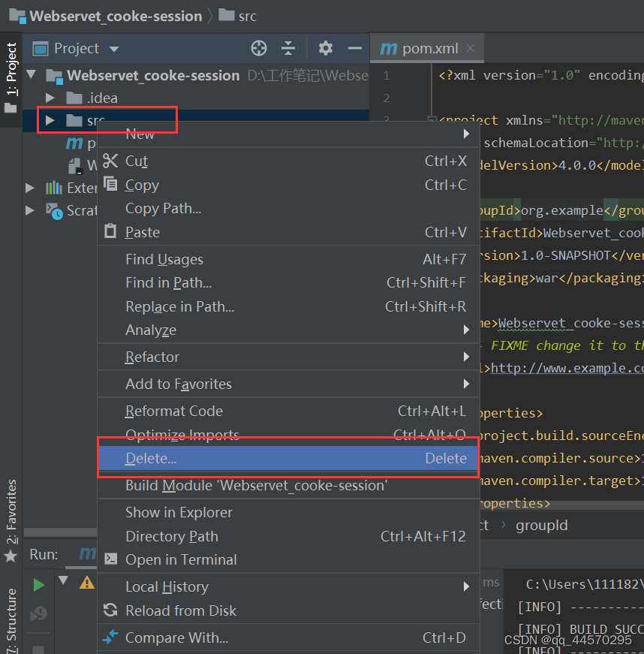Click the Open in Terminal icon
Image resolution: width=644 pixels, height=654 pixels.
pyautogui.click(x=110, y=559)
